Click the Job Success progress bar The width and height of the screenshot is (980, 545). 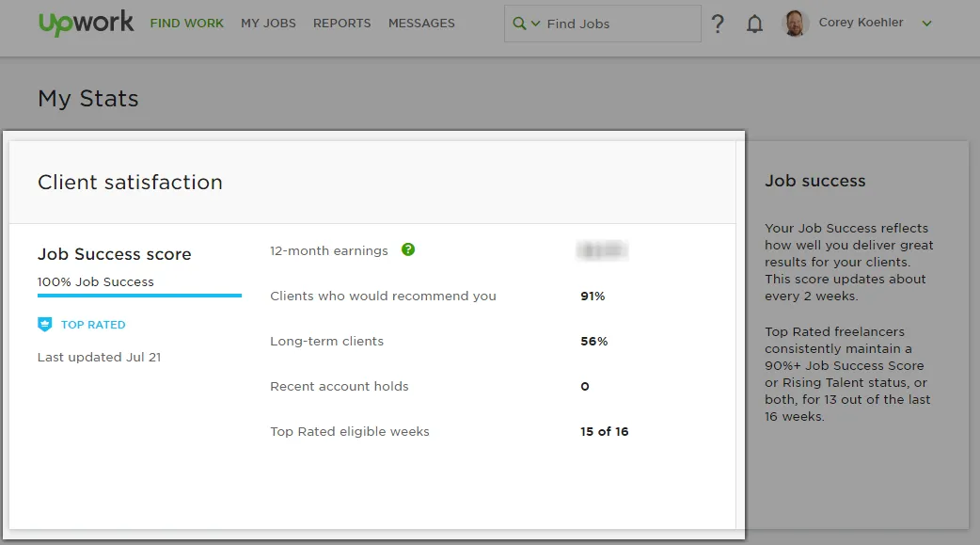click(x=139, y=296)
